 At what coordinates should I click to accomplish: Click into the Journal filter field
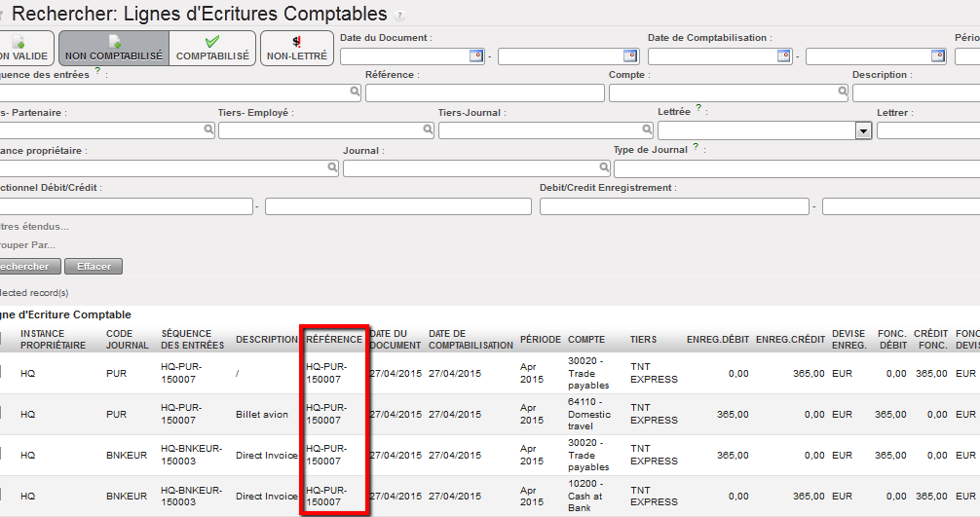(475, 168)
